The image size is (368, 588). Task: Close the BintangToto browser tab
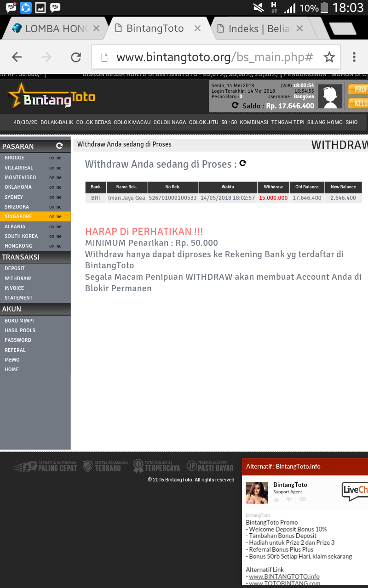[x=197, y=28]
